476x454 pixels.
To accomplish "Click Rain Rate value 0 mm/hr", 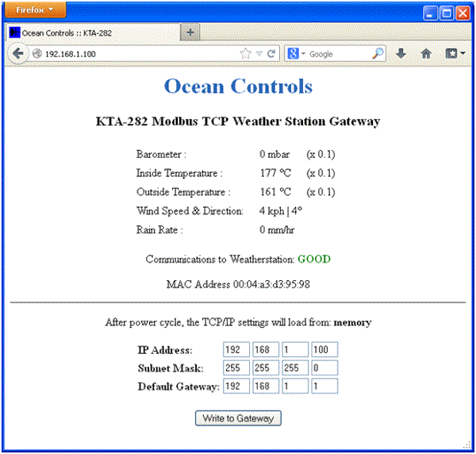I will point(277,230).
